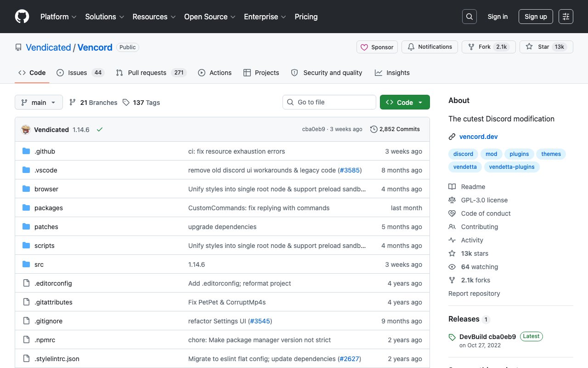Viewport: 588px width, 368px height.
Task: Switch to the Projects tab
Action: pos(261,73)
